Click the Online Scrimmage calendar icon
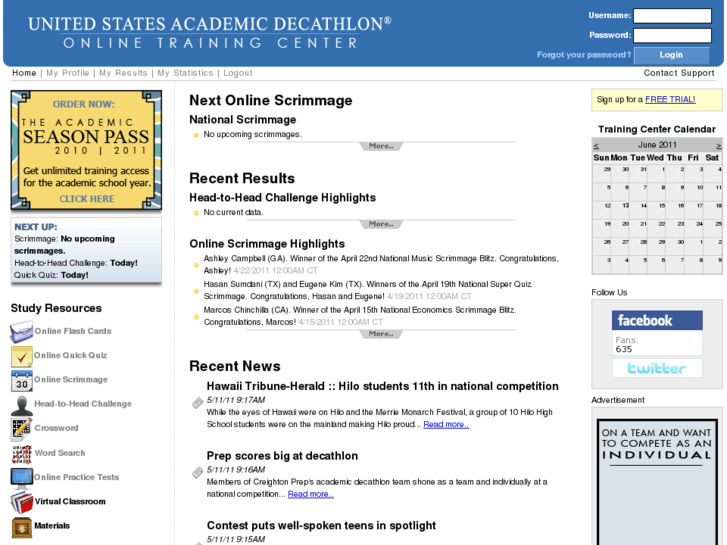The height and width of the screenshot is (545, 727). tap(21, 380)
